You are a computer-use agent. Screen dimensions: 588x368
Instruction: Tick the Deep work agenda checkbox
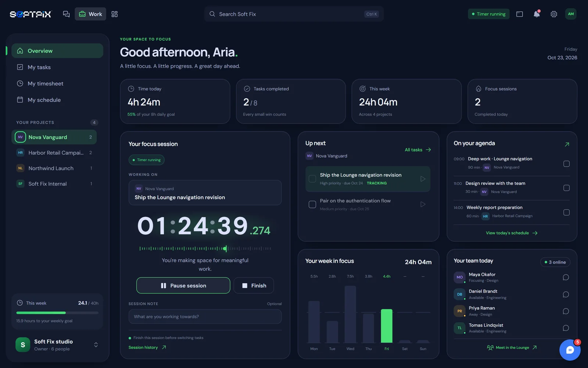coord(566,164)
